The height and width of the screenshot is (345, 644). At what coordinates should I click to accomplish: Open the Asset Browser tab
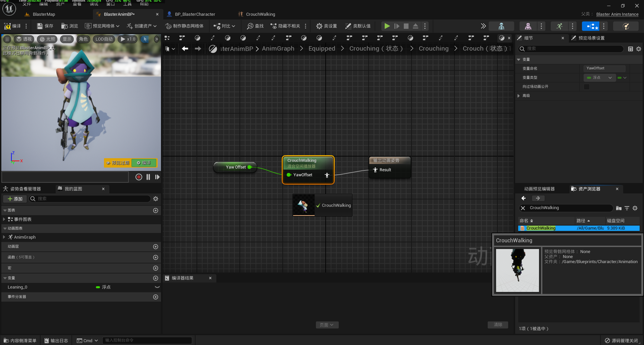589,189
